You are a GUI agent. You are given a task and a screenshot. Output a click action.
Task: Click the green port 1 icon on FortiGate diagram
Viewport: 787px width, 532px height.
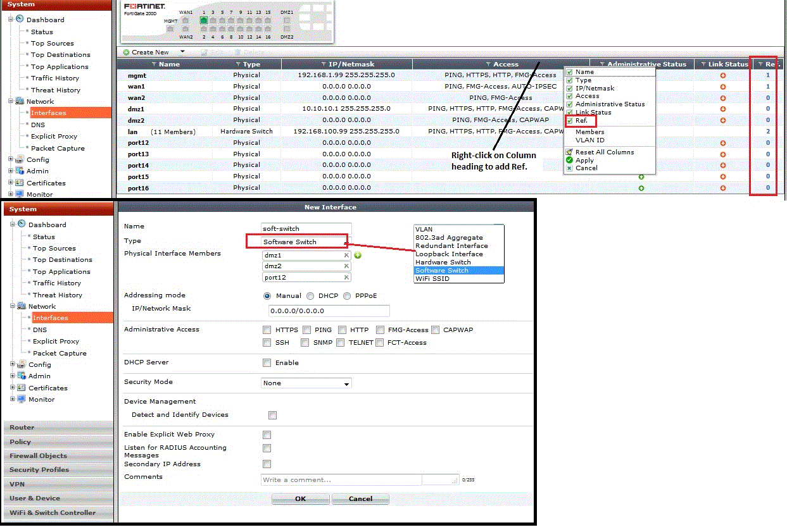pyautogui.click(x=204, y=20)
